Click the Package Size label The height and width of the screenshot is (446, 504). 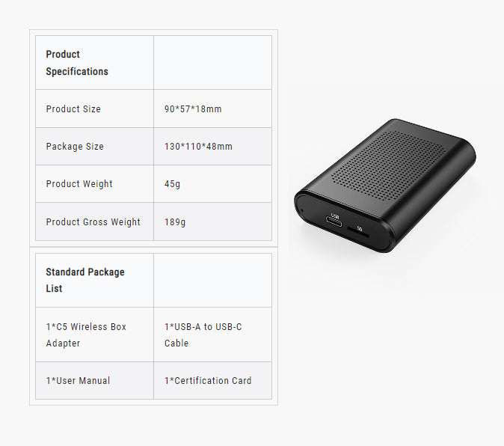(75, 147)
